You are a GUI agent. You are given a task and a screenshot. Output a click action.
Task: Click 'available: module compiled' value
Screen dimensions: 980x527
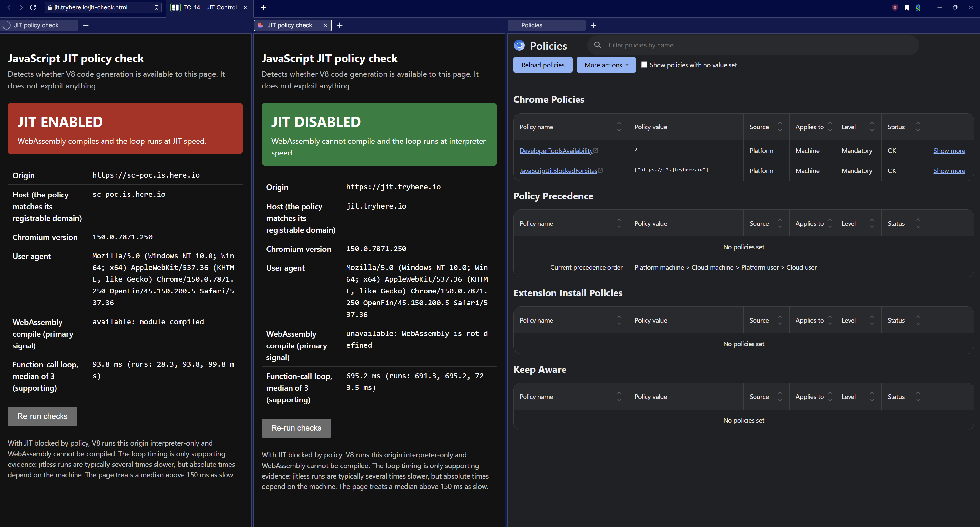pos(148,322)
